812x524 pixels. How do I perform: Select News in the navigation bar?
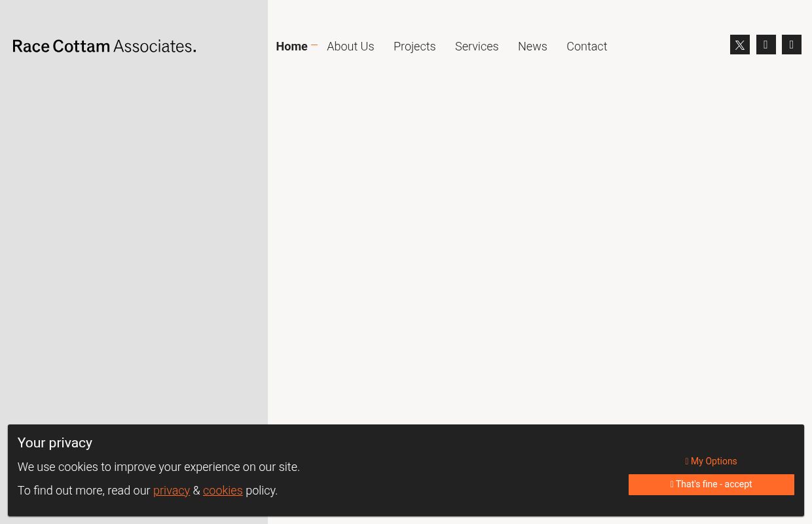click(532, 47)
